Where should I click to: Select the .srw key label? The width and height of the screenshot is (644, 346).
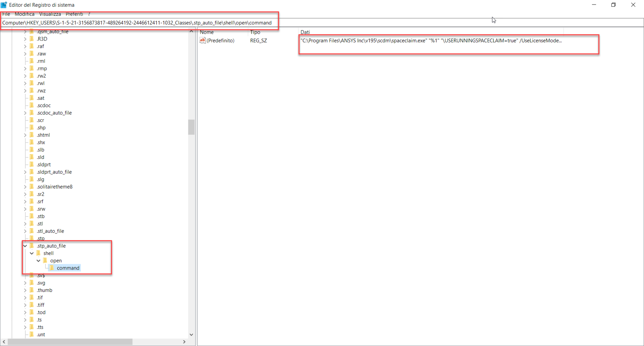pos(41,209)
